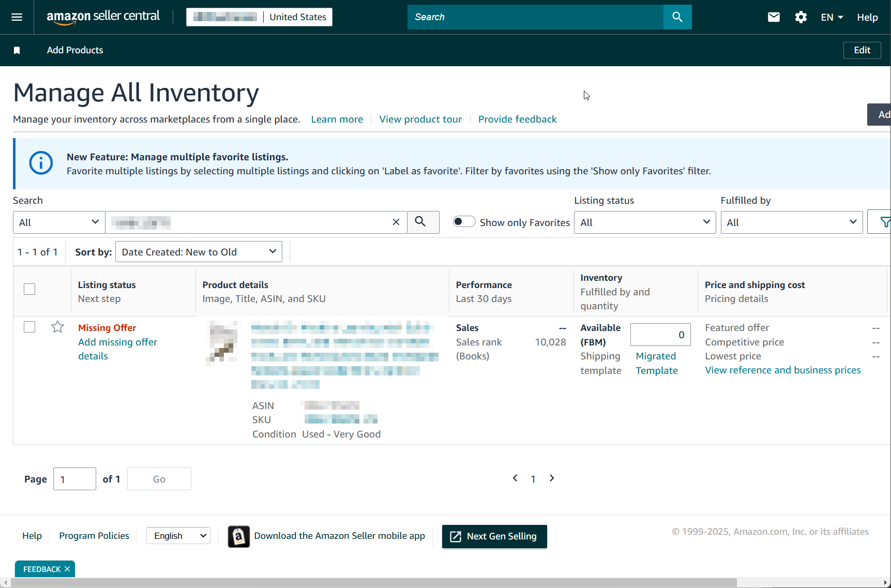Click the scrollbar left arrow
The width and height of the screenshot is (891, 588).
pyautogui.click(x=5, y=583)
